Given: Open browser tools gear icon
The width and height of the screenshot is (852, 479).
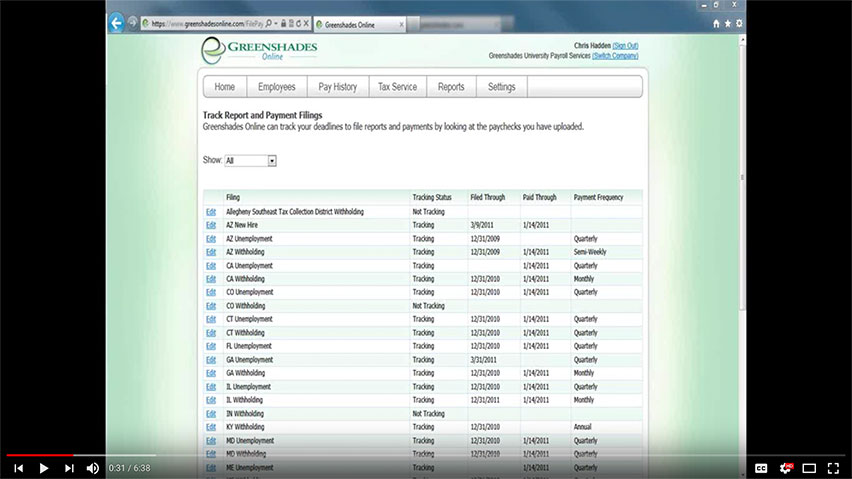Looking at the screenshot, I should tap(739, 23).
